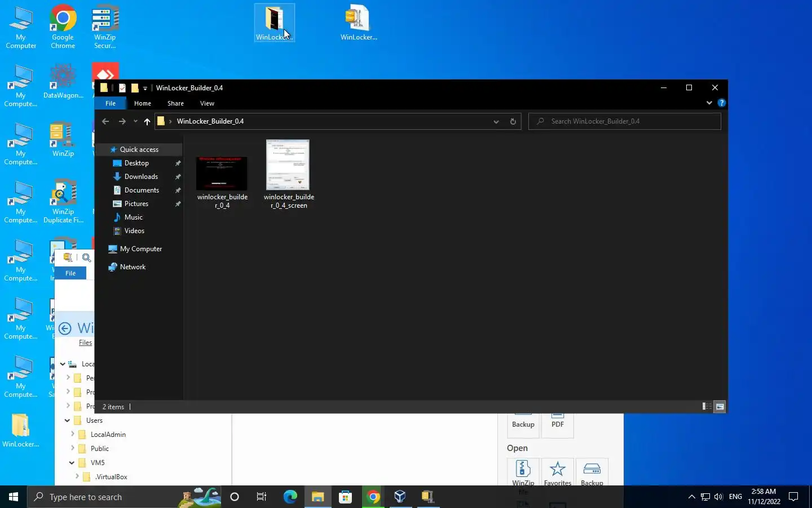Image resolution: width=812 pixels, height=508 pixels.
Task: Click the Microsoft Store taskbar icon
Action: (x=345, y=497)
